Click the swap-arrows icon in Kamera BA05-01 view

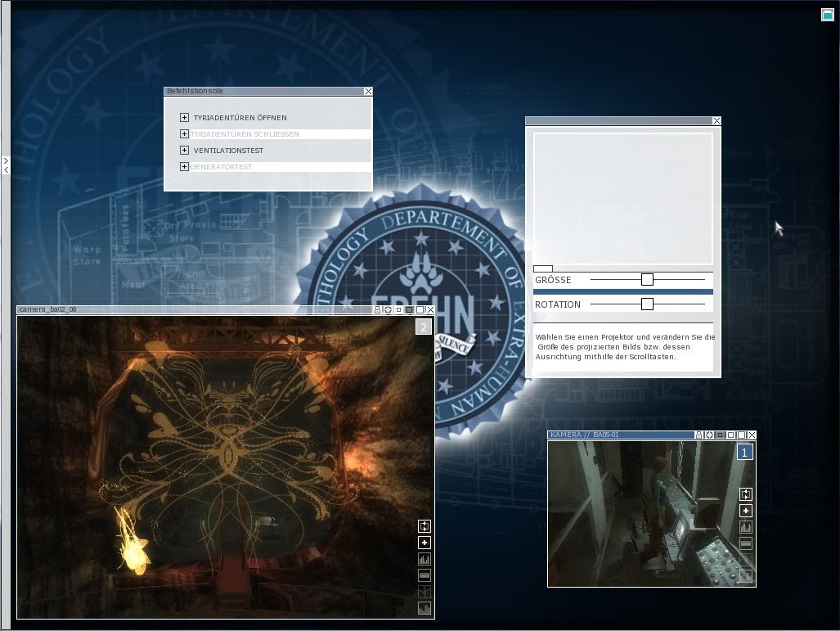point(746,494)
